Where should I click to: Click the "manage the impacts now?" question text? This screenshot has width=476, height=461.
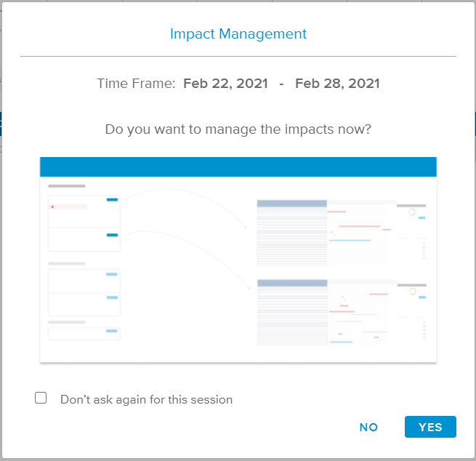(238, 129)
